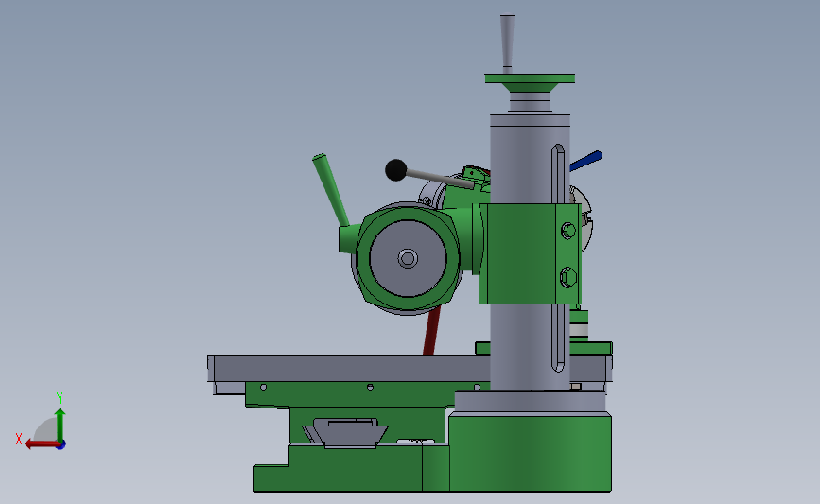Select the green handwheel atop the column
Viewport: 820px width, 504px height.
point(530,82)
